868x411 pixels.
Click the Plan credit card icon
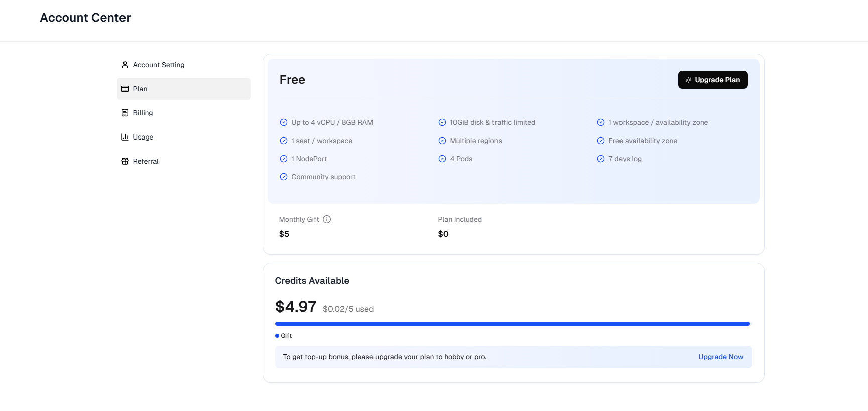click(125, 89)
